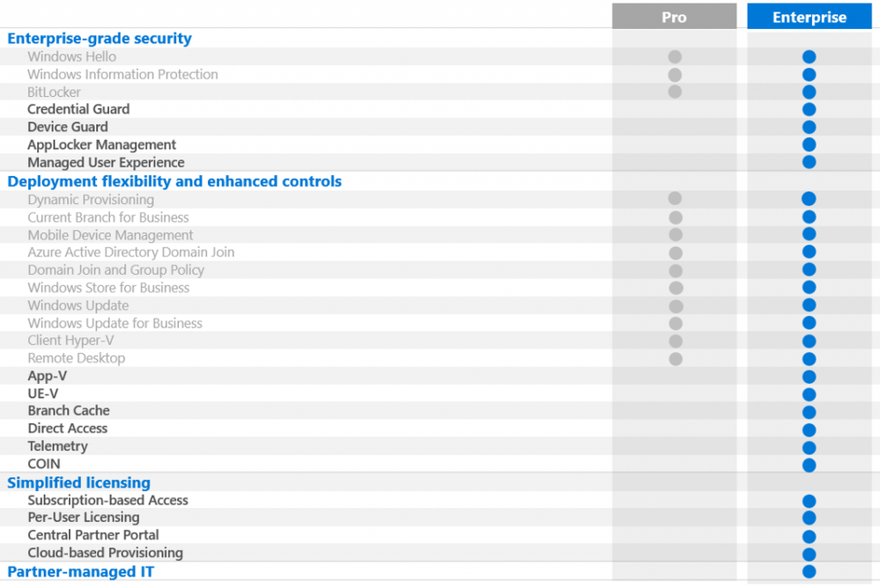Click the blue Enterprise dot for App-V
880x588 pixels.
tap(809, 377)
